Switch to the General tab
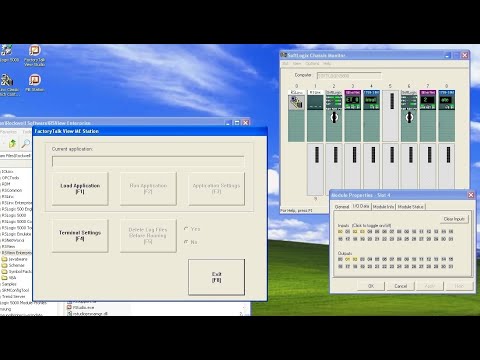This screenshot has height=360, width=480. [342, 207]
